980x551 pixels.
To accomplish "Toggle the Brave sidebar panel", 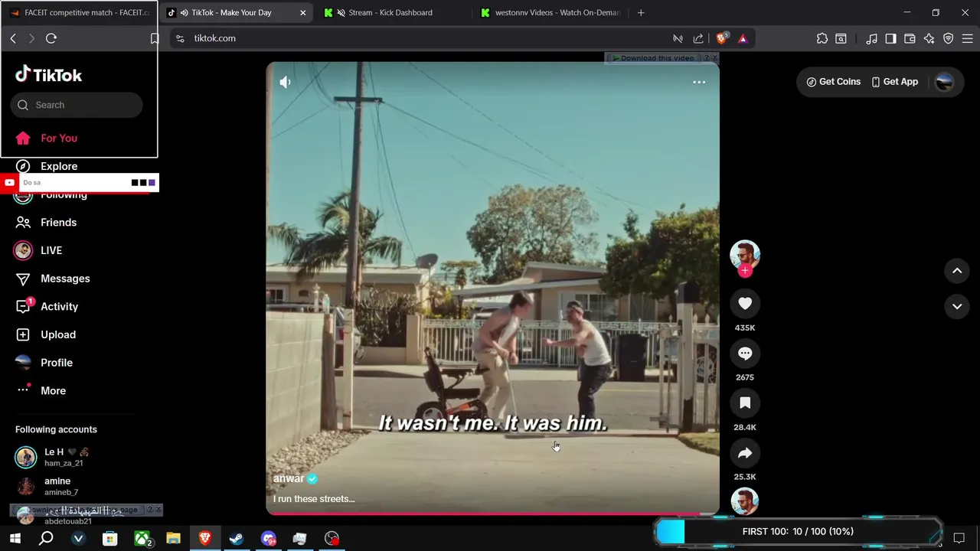I will pos(890,38).
